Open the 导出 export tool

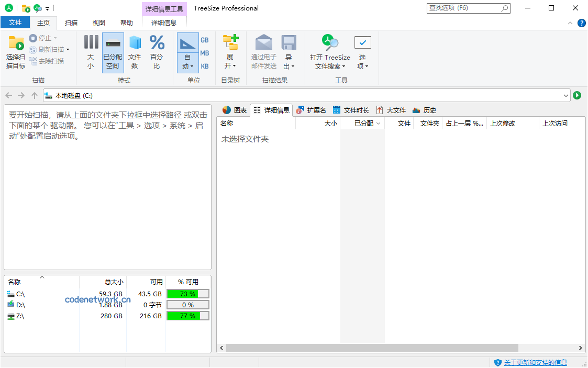coord(289,51)
